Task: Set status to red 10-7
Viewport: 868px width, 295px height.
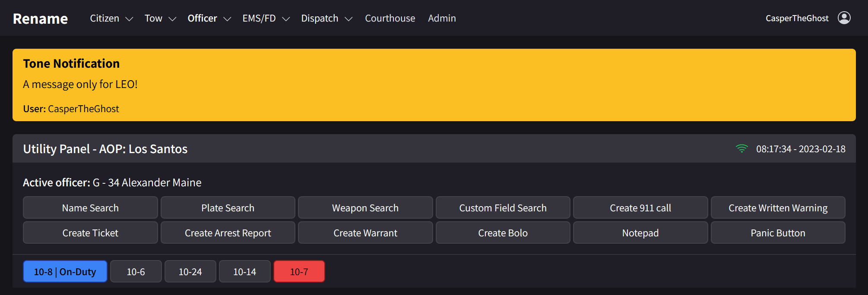Action: [299, 272]
